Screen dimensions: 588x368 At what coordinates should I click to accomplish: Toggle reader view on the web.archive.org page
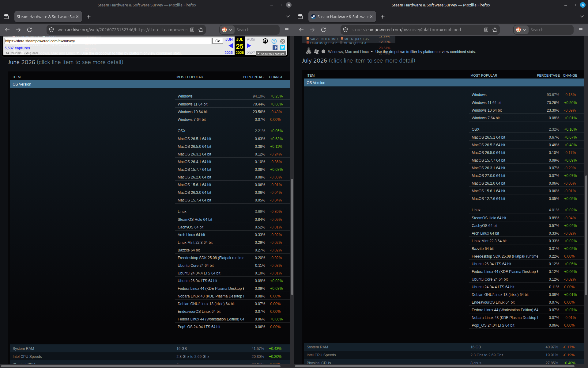(192, 30)
